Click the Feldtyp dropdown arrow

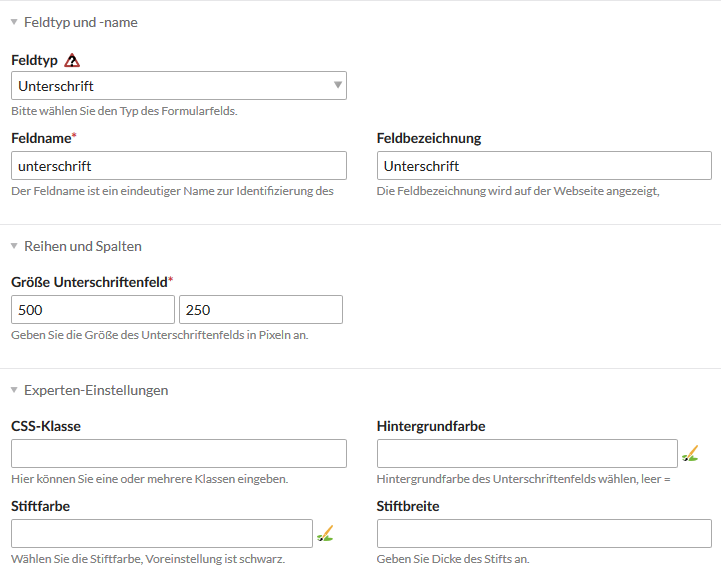click(x=338, y=85)
